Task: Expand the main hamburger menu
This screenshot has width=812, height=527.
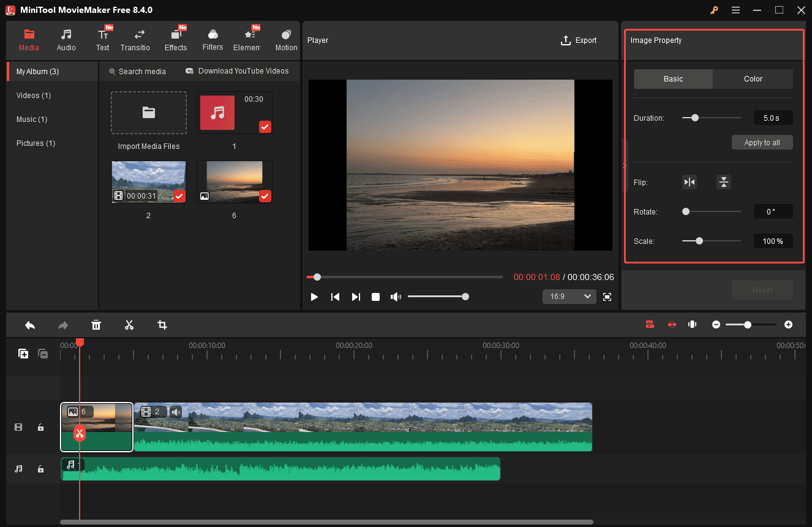Action: tap(735, 10)
